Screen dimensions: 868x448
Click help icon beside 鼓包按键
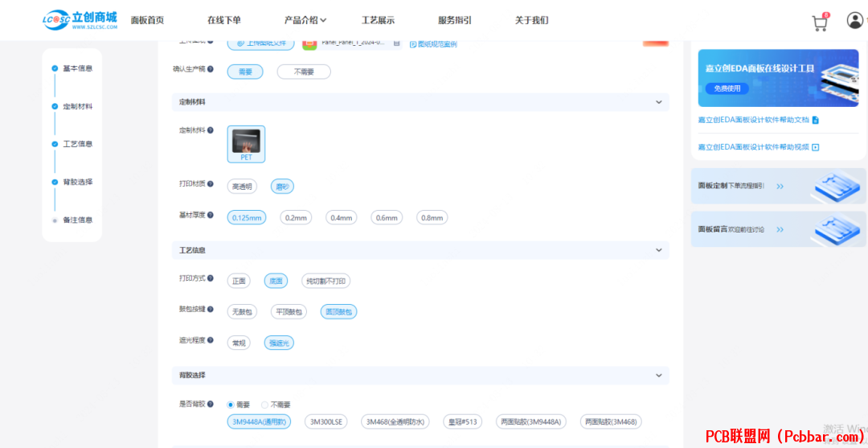pyautogui.click(x=211, y=309)
